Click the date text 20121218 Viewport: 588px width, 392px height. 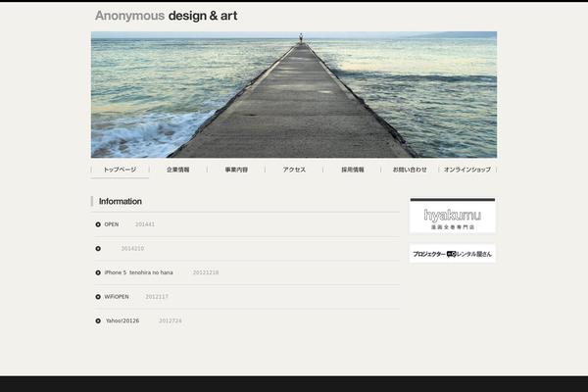click(x=206, y=272)
